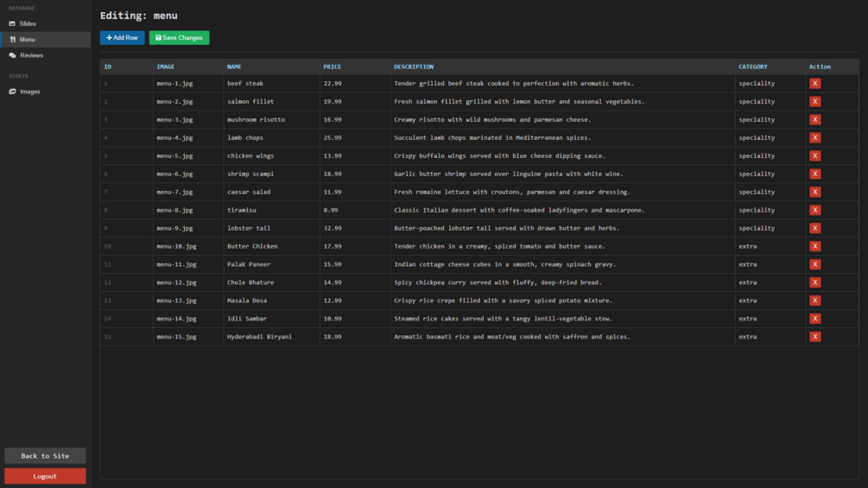Select Menu in the sidebar
This screenshot has height=488, width=868.
(x=46, y=39)
